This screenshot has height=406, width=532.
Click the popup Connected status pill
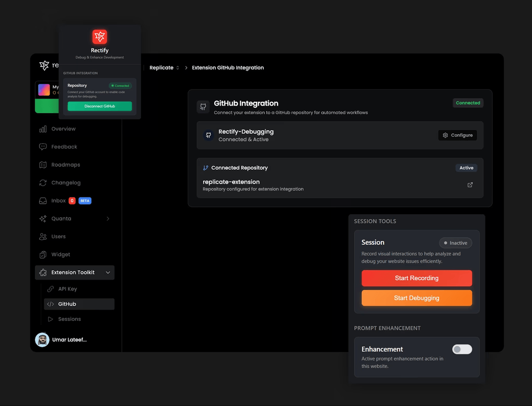[x=120, y=86]
